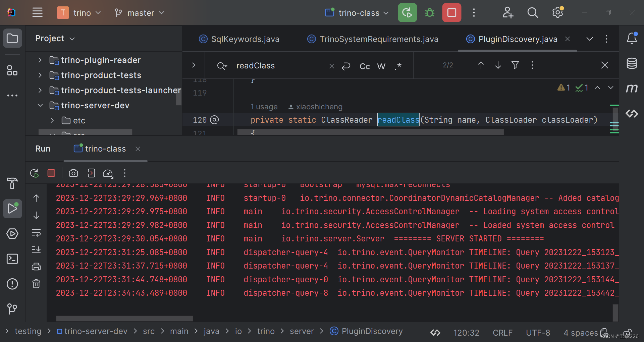Image resolution: width=644 pixels, height=342 pixels.
Task: Open more run actions in title bar
Action: pyautogui.click(x=474, y=13)
